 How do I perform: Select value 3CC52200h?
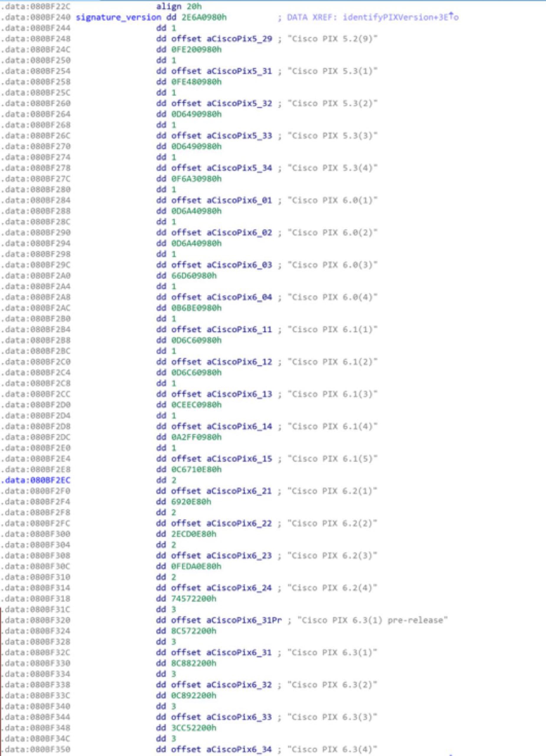point(194,728)
